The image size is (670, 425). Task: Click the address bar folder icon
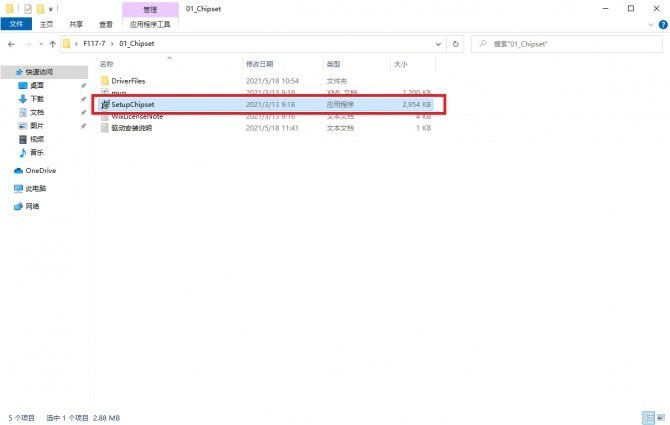(66, 44)
